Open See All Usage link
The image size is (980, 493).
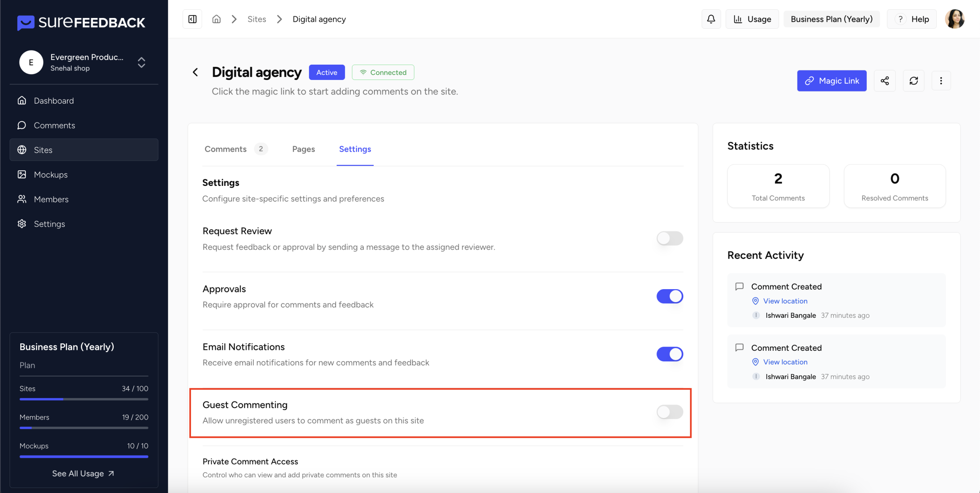pos(83,473)
